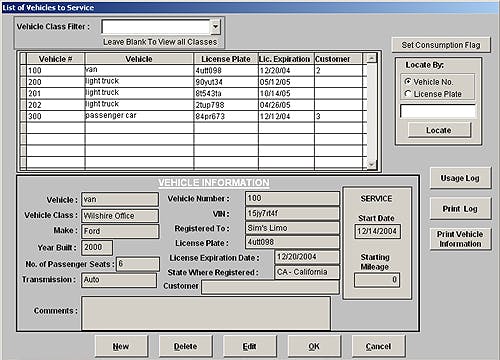This screenshot has width=500, height=360.
Task: Click the New button
Action: pos(121,347)
